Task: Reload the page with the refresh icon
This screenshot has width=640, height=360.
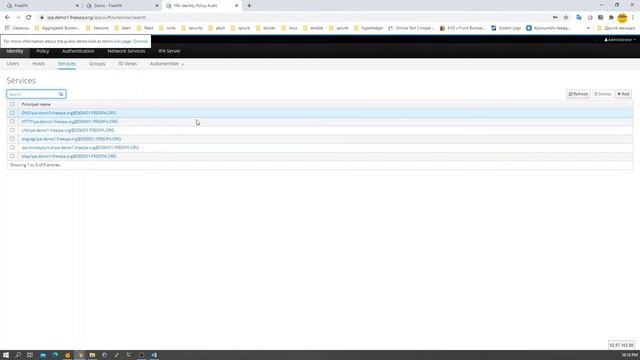Action: click(29, 18)
